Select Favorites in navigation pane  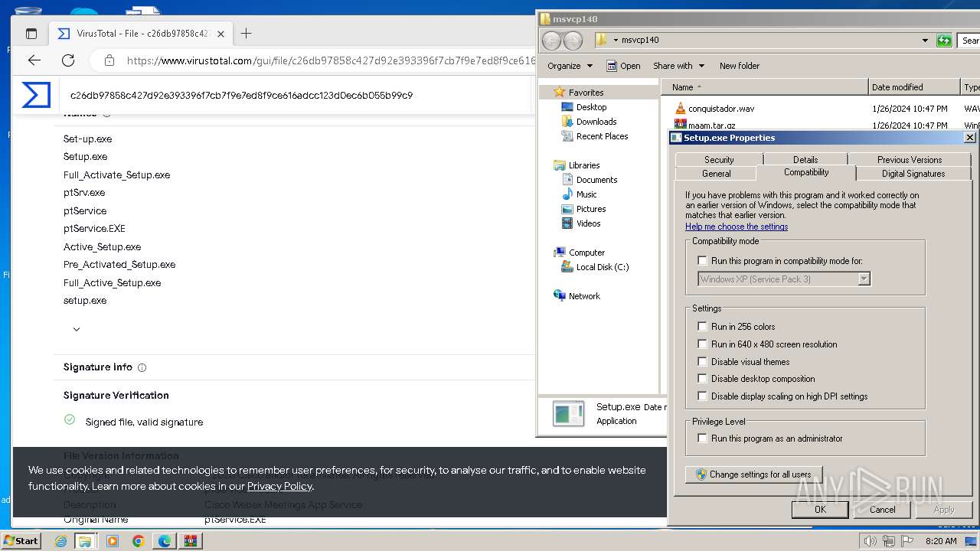click(586, 93)
